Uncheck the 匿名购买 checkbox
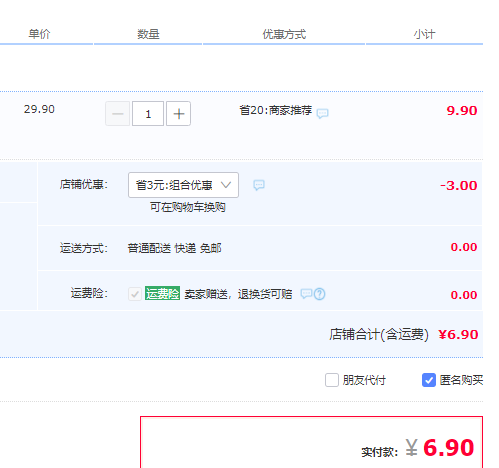 [x=429, y=380]
